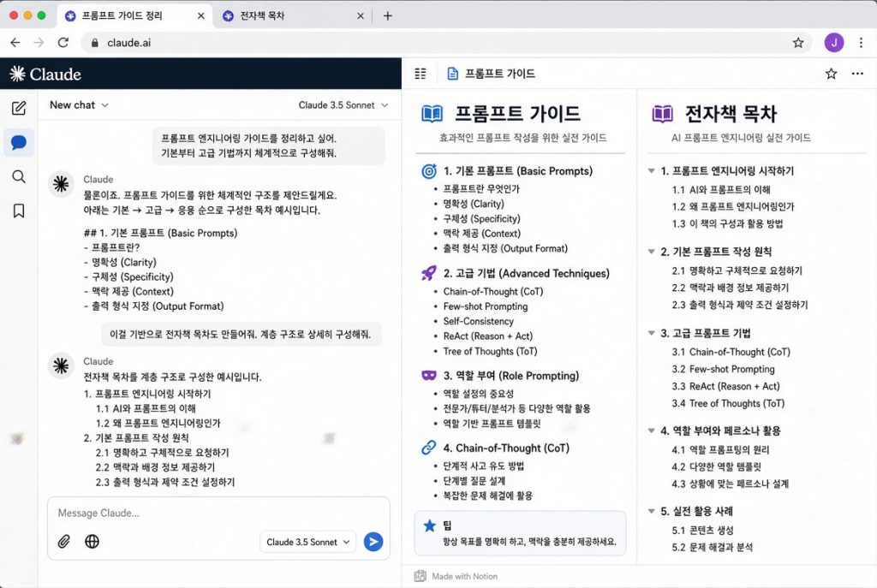
Task: Open a new browser tab
Action: coord(388,15)
